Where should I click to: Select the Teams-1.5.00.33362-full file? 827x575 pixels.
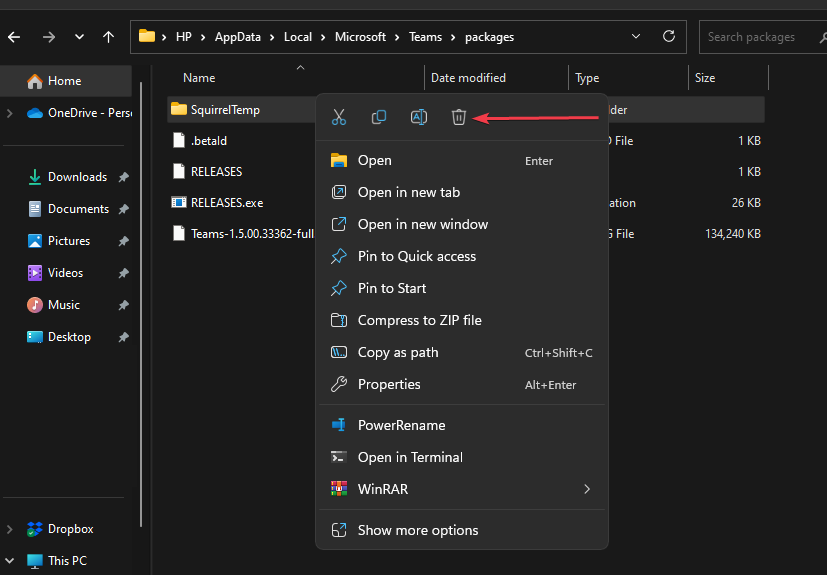(252, 234)
